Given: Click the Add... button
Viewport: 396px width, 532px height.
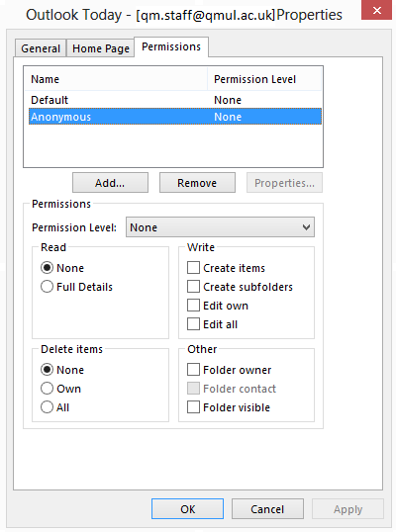Looking at the screenshot, I should tap(110, 183).
